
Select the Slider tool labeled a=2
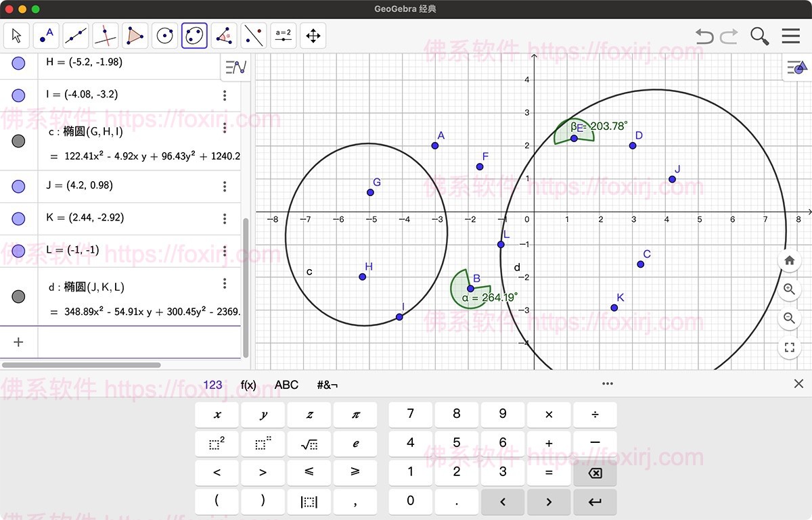[x=283, y=35]
